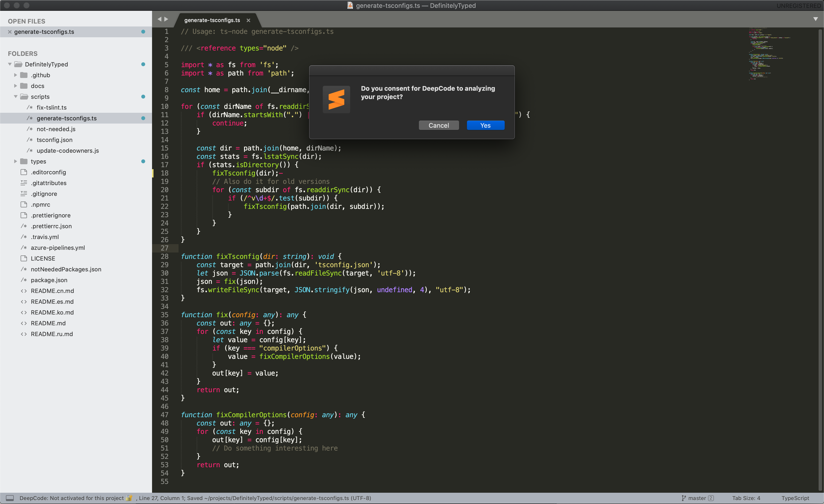Open update-codeowners.js file
The height and width of the screenshot is (504, 824).
click(x=67, y=151)
